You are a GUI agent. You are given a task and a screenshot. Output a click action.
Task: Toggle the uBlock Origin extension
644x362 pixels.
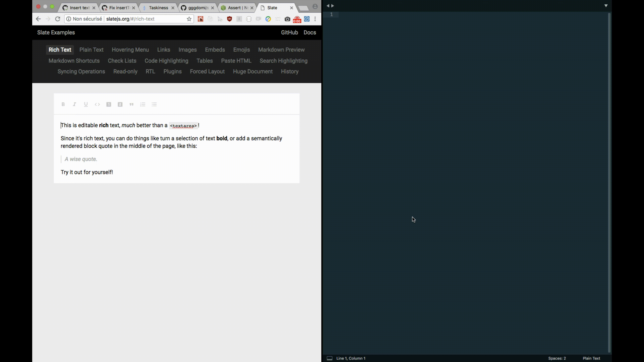[x=229, y=19]
